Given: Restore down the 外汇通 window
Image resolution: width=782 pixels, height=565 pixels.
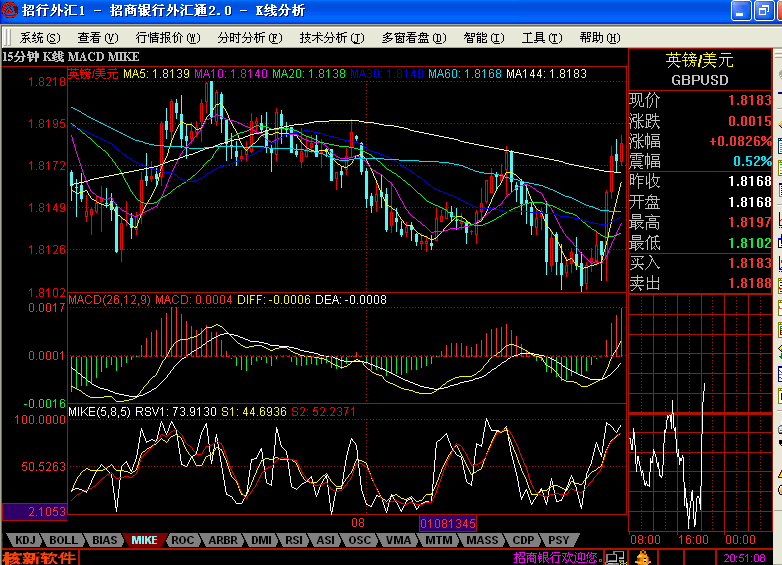Looking at the screenshot, I should tap(763, 10).
